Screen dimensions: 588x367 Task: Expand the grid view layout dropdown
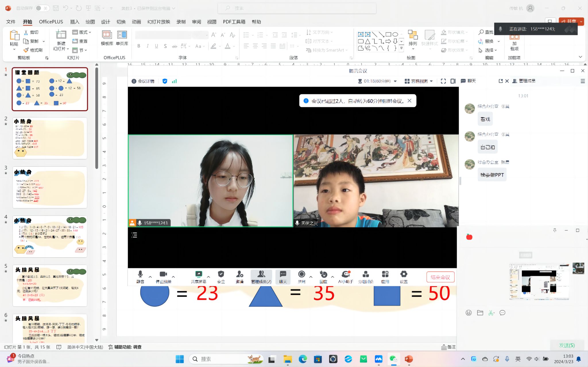(432, 81)
